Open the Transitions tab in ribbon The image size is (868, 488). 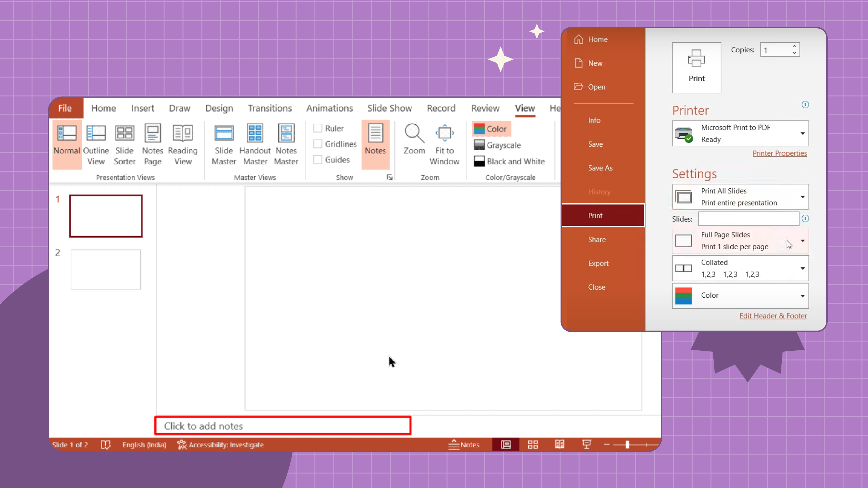(x=269, y=107)
